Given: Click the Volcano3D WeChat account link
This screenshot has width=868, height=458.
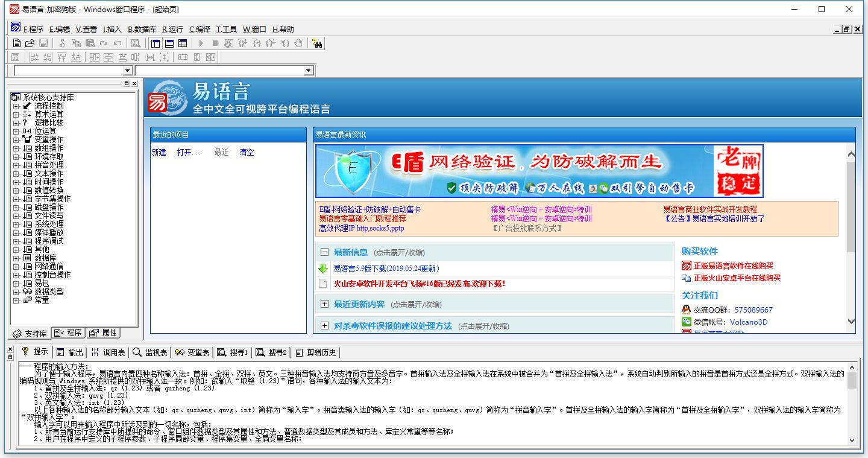Looking at the screenshot, I should [x=749, y=322].
